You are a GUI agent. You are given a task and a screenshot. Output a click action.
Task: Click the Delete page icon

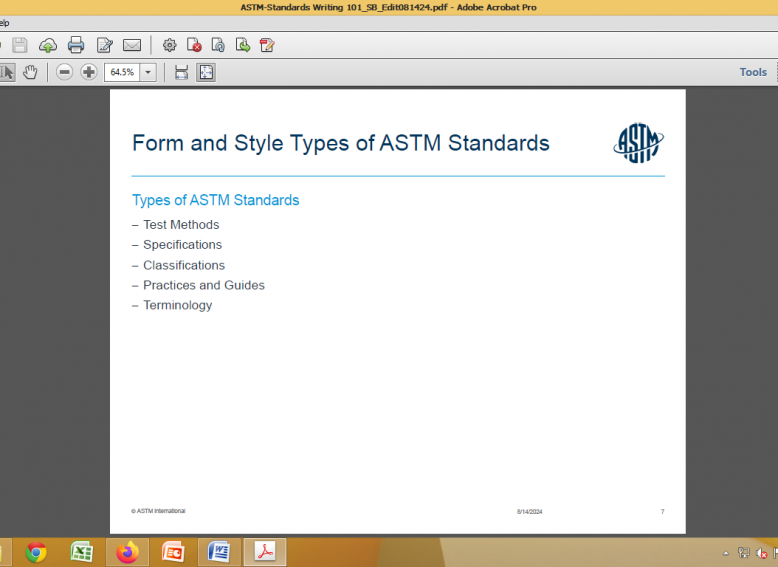194,45
